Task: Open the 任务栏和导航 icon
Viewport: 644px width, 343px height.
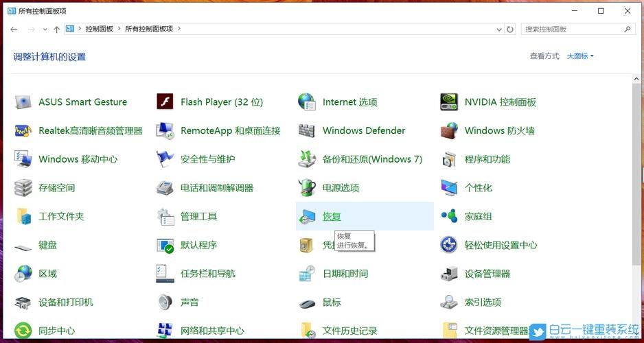Action: tap(165, 274)
